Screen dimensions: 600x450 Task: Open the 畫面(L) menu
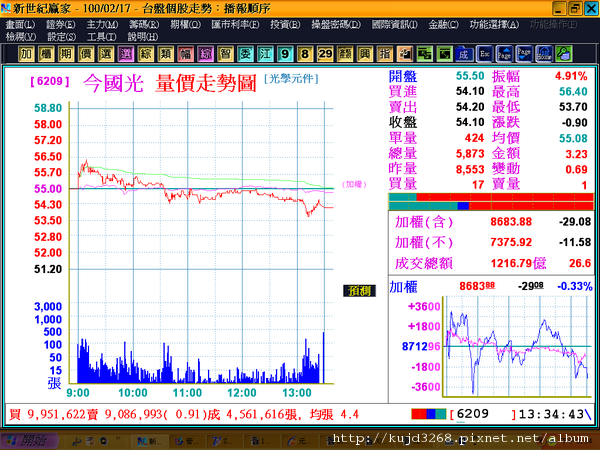[20, 24]
